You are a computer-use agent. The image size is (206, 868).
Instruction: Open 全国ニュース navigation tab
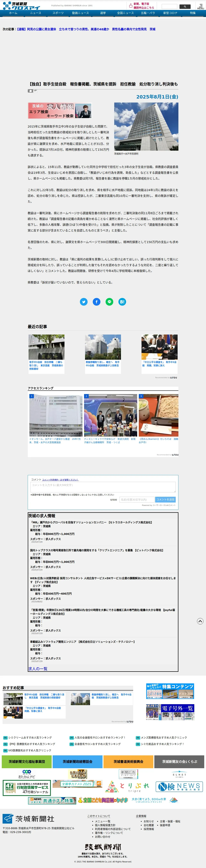[x=125, y=13]
